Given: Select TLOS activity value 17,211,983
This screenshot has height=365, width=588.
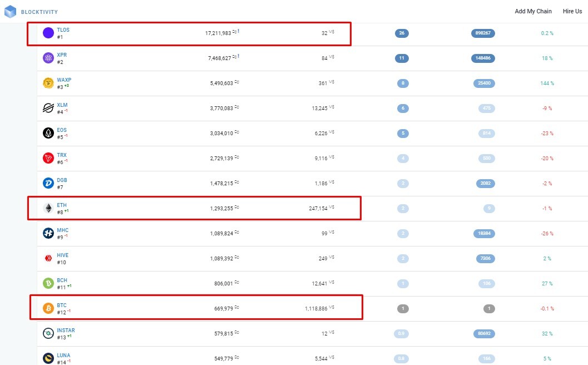Looking at the screenshot, I should tap(218, 33).
